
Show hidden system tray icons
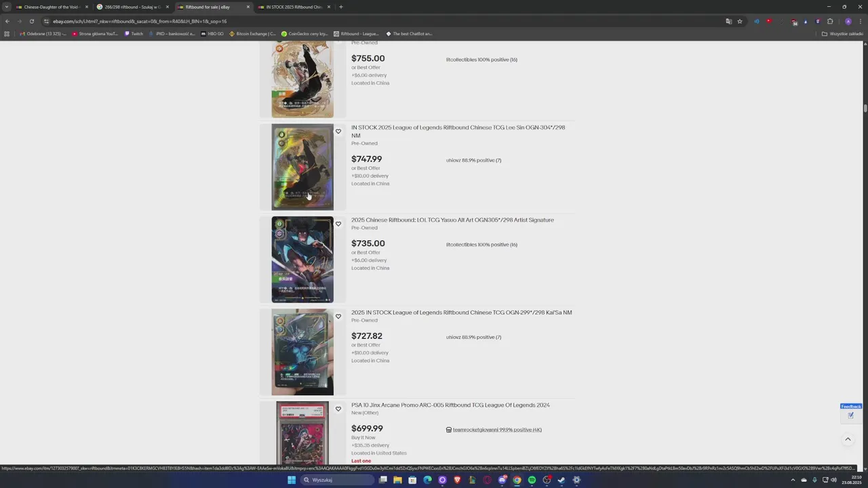tap(793, 480)
